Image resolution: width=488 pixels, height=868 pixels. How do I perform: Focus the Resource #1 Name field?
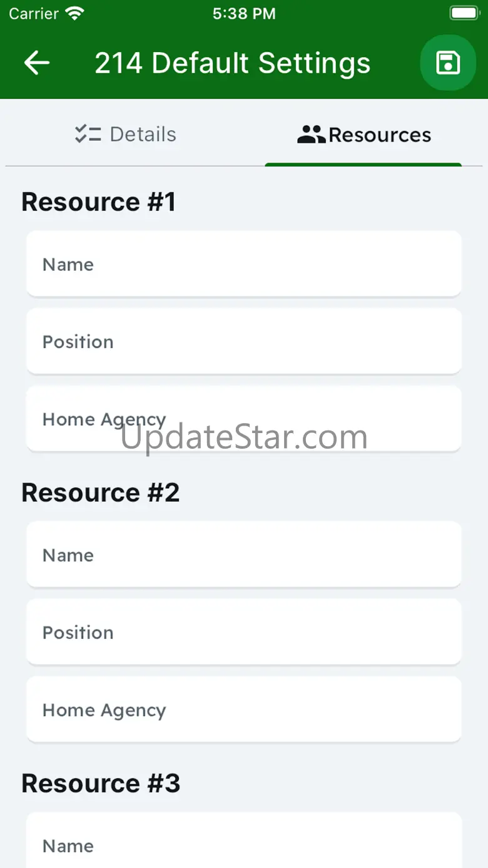[x=244, y=263]
